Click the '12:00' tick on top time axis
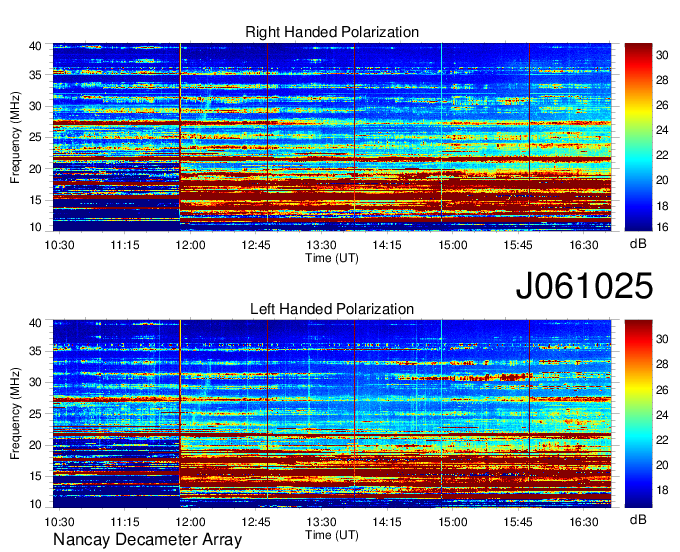 pos(190,245)
